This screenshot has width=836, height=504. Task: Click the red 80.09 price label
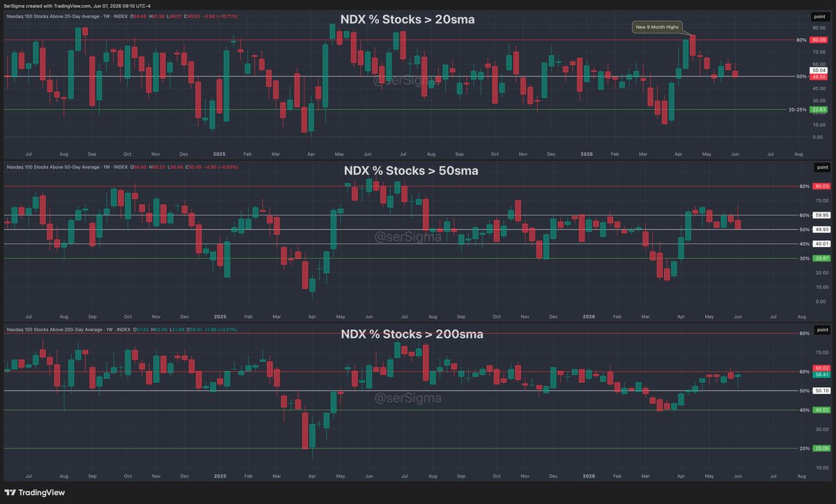[819, 40]
